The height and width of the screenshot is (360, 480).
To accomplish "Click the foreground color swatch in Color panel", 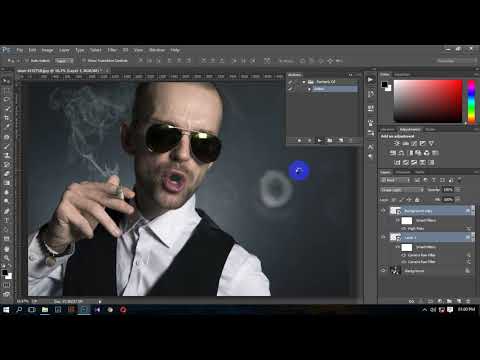I will pos(385,84).
